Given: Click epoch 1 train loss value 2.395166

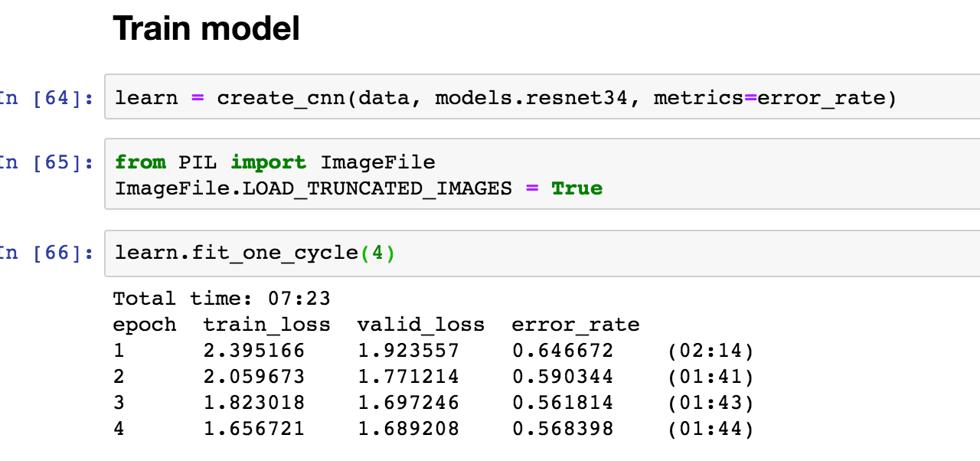Looking at the screenshot, I should point(253,351).
